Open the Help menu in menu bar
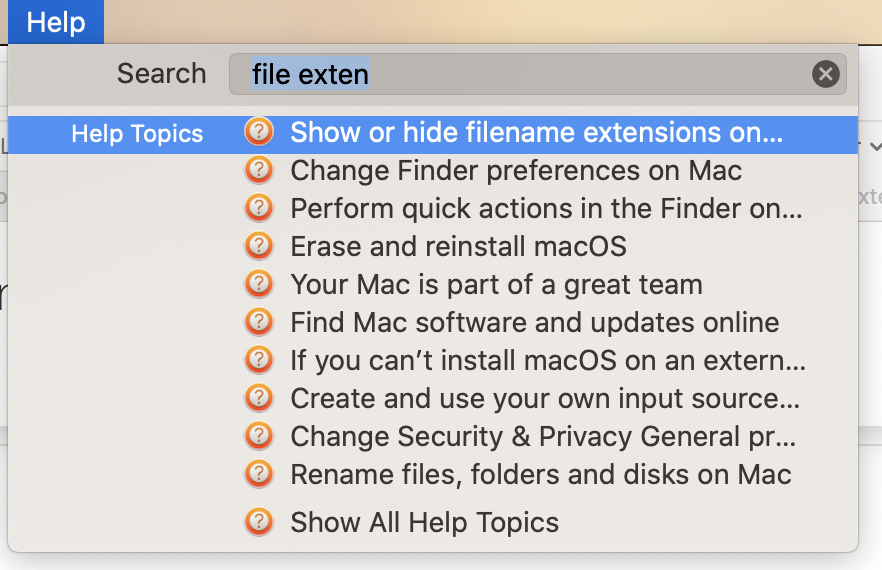Image resolution: width=882 pixels, height=570 pixels. [56, 22]
